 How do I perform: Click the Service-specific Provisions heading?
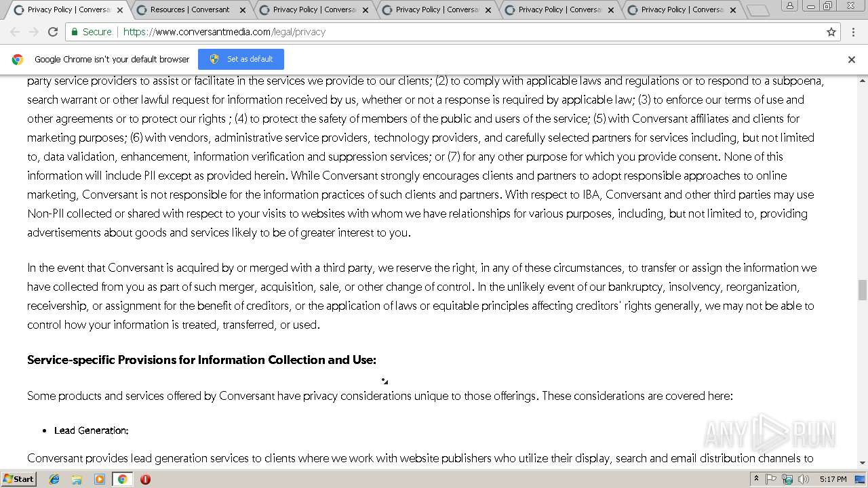[201, 360]
